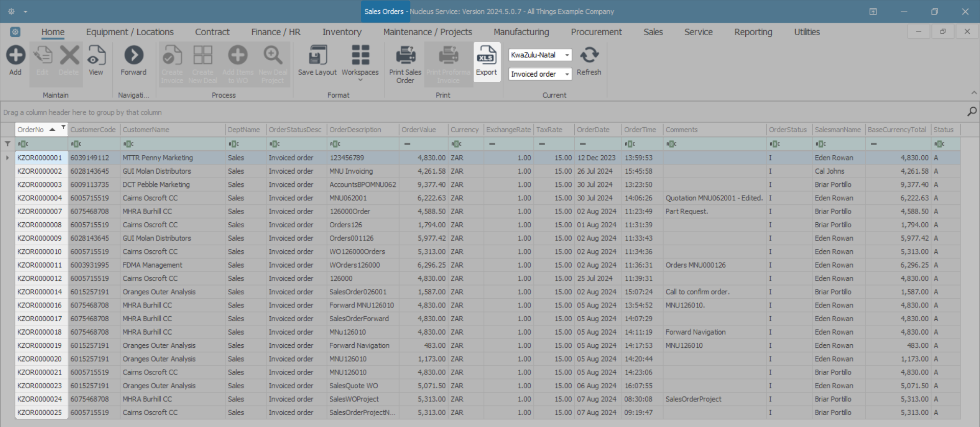Select order row KZOR0000011
980x427 pixels.
pos(40,265)
